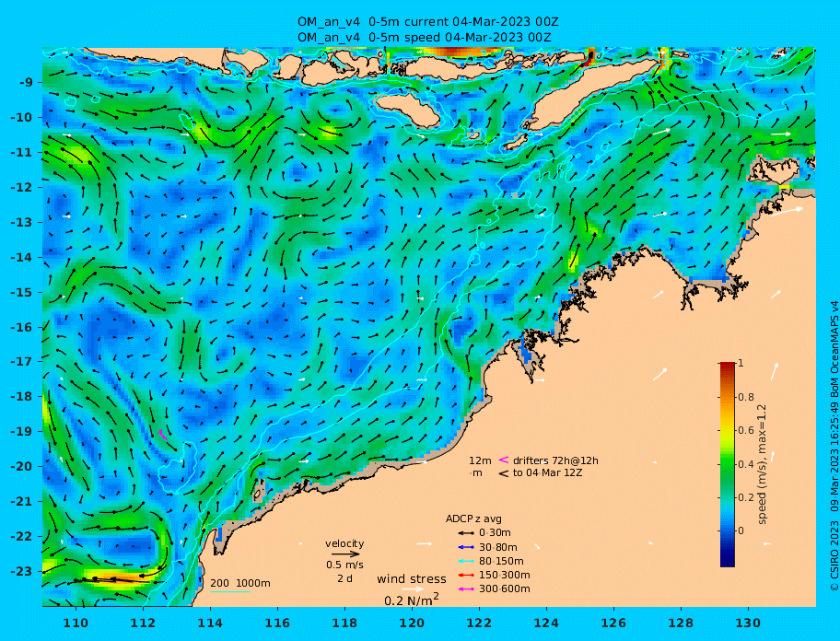Screen dimensions: 840x641
Task: Click the '80-150m' depth label
Action: [x=501, y=561]
